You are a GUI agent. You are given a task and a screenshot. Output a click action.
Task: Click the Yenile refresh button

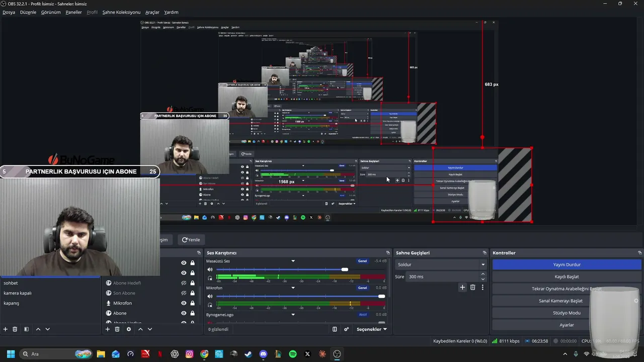pyautogui.click(x=191, y=240)
